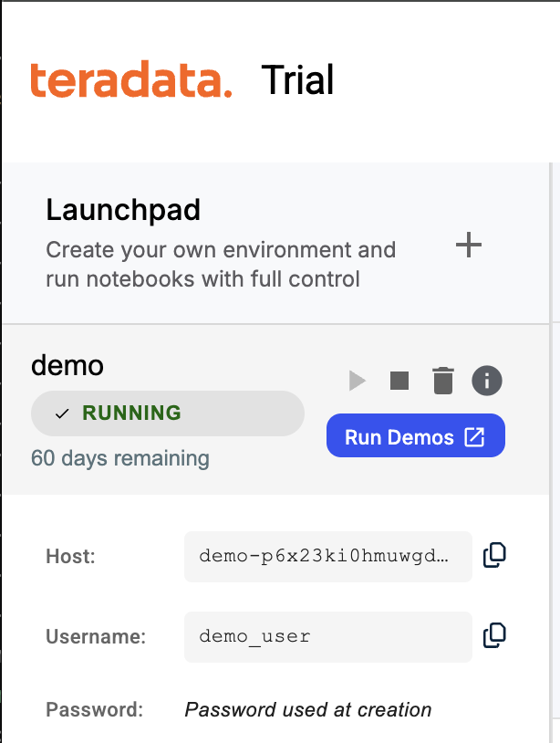The height and width of the screenshot is (743, 560).
Task: Click the teradata logo
Action: click(131, 79)
